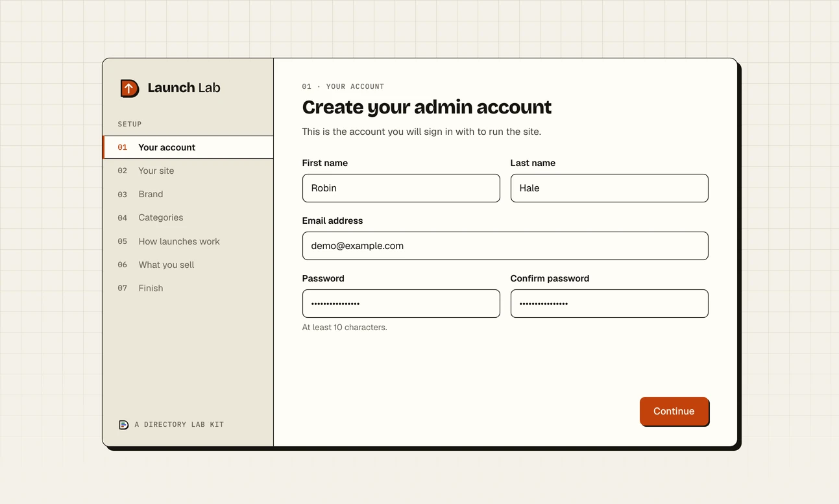Click the SETUP sidebar heading
The width and height of the screenshot is (839, 504).
click(x=130, y=124)
